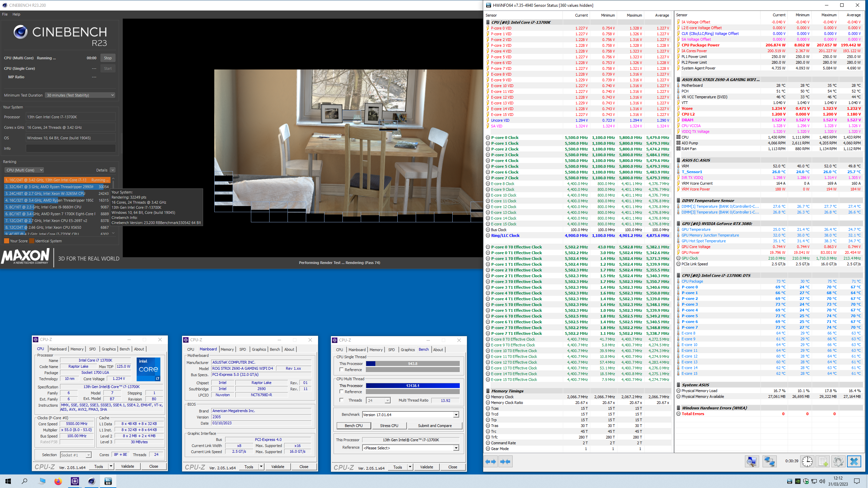Image resolution: width=868 pixels, height=488 pixels.
Task: Open HWiNFO sensor search monitor icon
Action: click(752, 462)
